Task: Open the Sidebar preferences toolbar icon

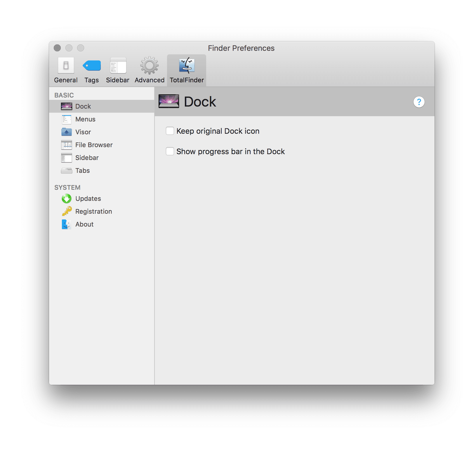Action: click(x=118, y=65)
